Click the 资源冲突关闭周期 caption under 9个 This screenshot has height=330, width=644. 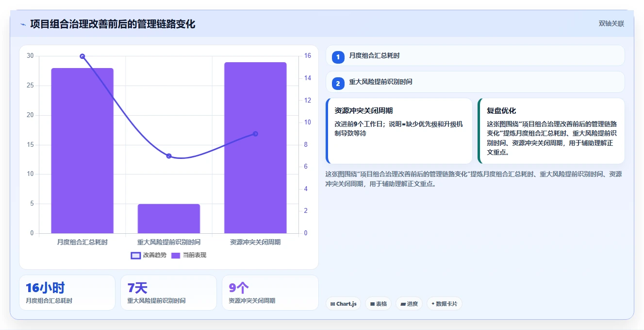click(252, 301)
